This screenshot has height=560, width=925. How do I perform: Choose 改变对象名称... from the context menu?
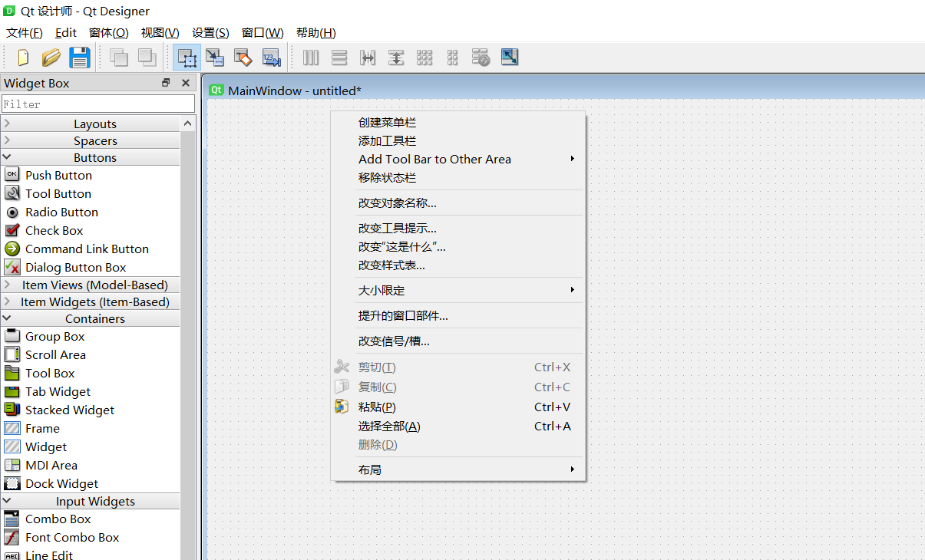(458, 203)
